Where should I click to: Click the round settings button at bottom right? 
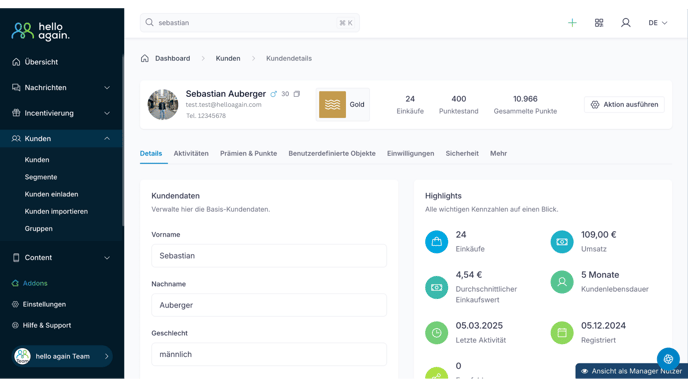668,358
